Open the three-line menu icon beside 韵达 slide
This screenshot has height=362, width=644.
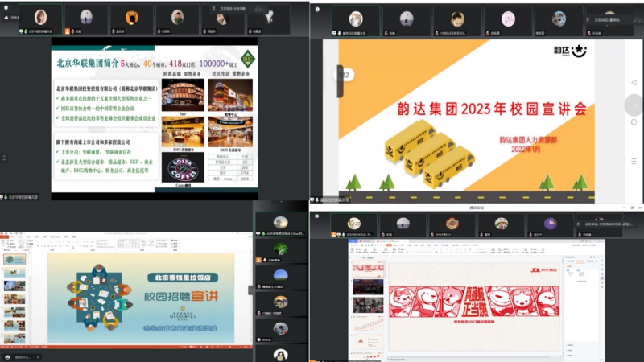pos(634,162)
